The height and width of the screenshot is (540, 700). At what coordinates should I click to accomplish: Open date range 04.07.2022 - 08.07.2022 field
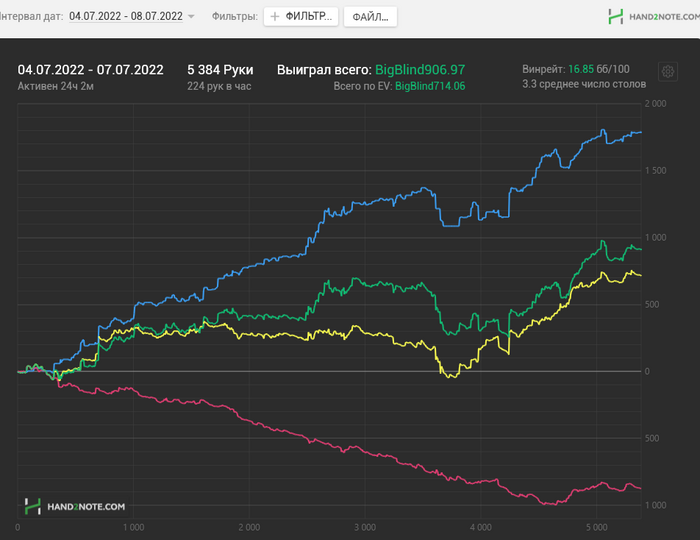pyautogui.click(x=126, y=17)
